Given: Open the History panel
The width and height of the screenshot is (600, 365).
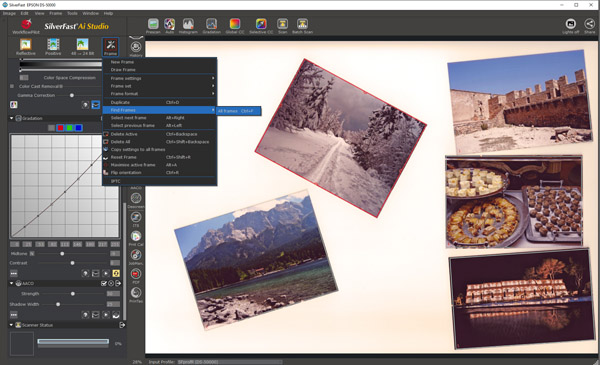Looking at the screenshot, I should point(136,49).
